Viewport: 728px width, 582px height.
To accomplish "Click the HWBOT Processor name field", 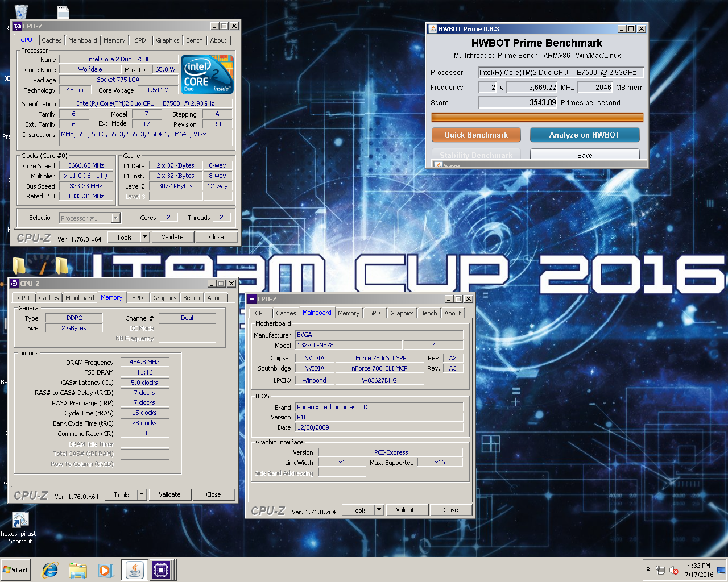I will [561, 72].
